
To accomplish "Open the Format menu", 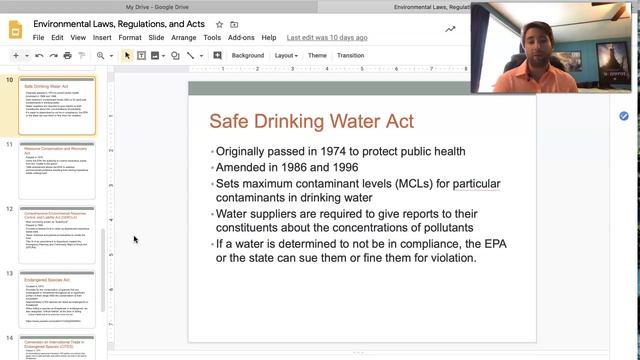I will pyautogui.click(x=130, y=38).
